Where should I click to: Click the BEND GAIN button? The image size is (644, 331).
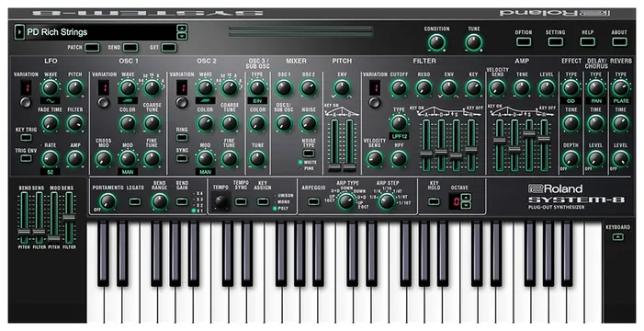click(182, 201)
